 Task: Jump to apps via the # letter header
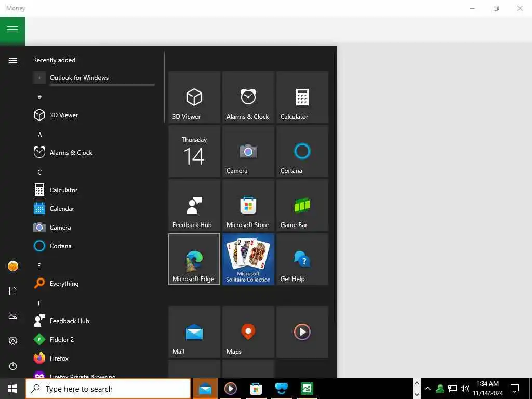point(39,97)
